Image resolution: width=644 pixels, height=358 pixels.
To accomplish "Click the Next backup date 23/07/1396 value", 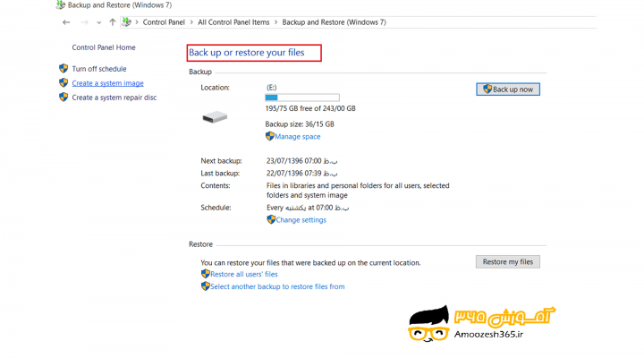I will (302, 161).
